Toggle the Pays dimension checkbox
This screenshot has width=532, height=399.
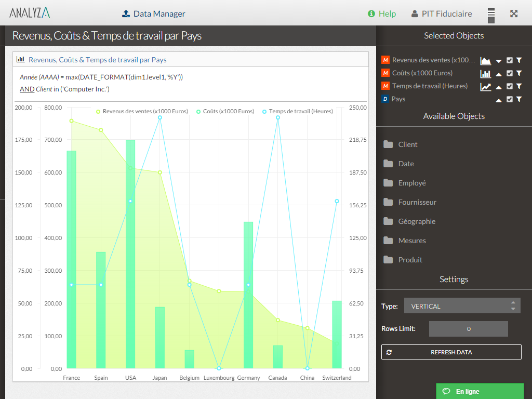pyautogui.click(x=510, y=99)
